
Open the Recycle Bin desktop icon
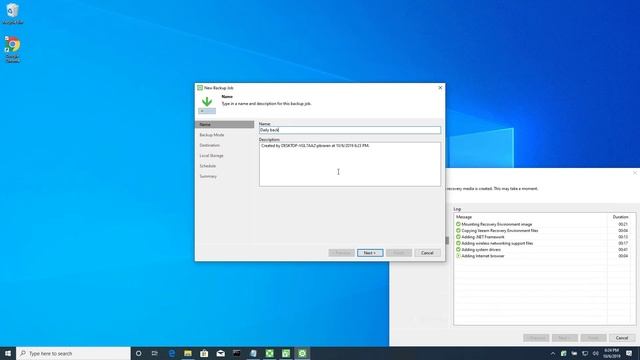tap(13, 13)
